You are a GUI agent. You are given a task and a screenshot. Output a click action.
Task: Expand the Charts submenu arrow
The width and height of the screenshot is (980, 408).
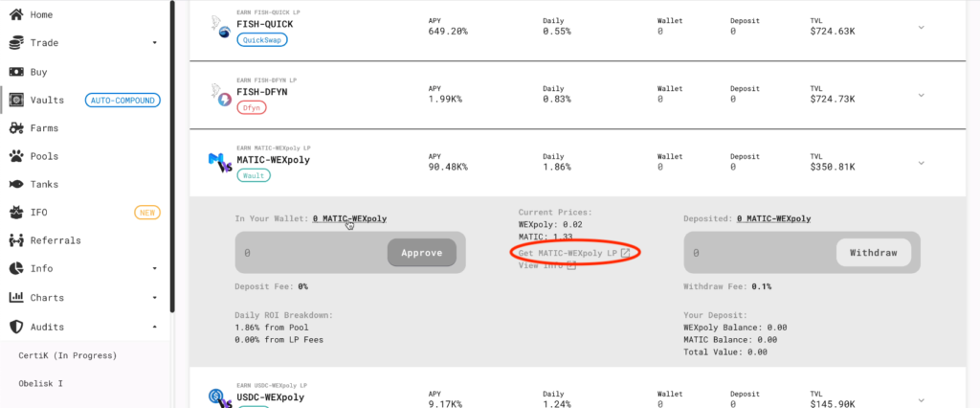[154, 298]
